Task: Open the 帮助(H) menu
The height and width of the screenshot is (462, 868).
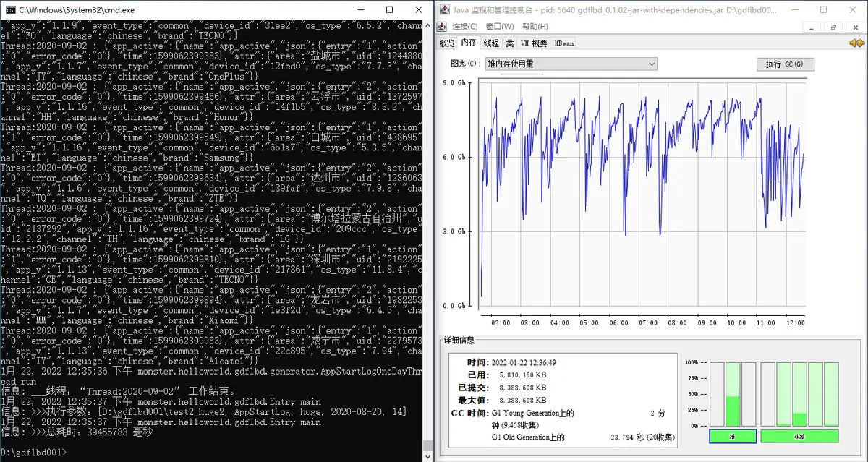Action: (535, 27)
